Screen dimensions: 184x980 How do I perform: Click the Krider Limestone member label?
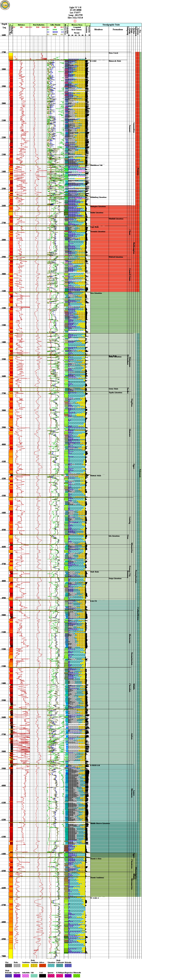[97, 212]
